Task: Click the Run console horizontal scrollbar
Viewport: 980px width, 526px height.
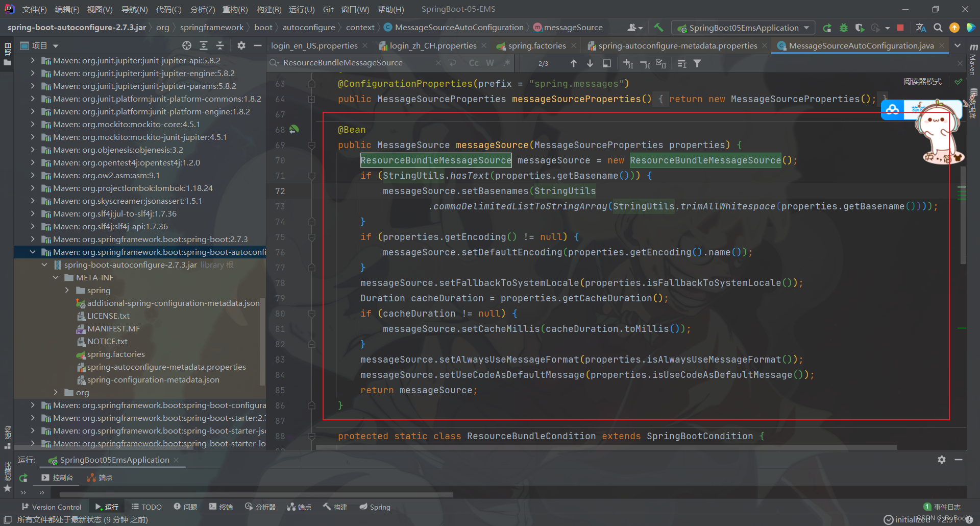Action: (x=256, y=494)
